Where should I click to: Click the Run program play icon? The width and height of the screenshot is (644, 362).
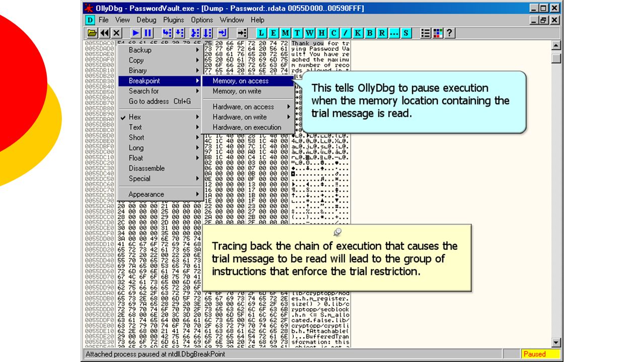tap(136, 33)
